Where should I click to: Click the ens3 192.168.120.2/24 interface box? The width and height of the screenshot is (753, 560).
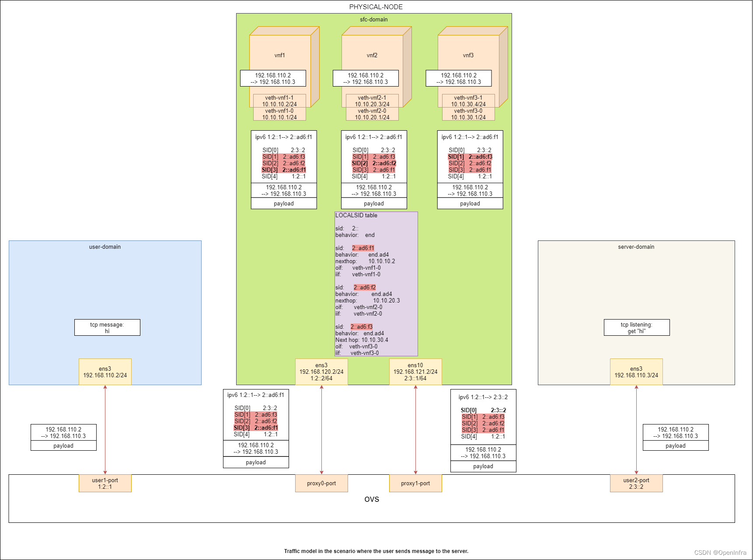[x=321, y=372]
